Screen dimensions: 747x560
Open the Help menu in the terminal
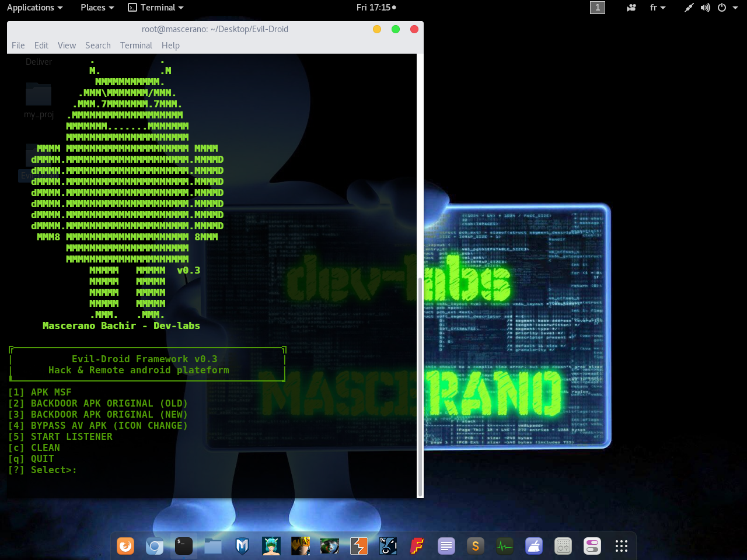tap(170, 45)
